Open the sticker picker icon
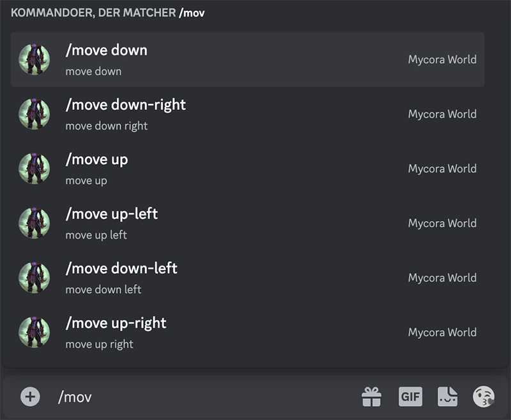Image resolution: width=511 pixels, height=420 pixels. point(448,397)
